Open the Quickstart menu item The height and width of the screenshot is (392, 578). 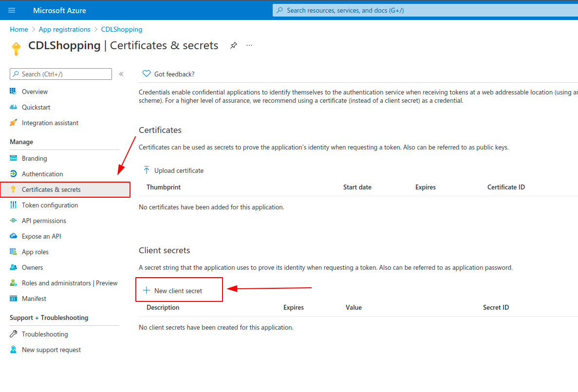tap(36, 107)
